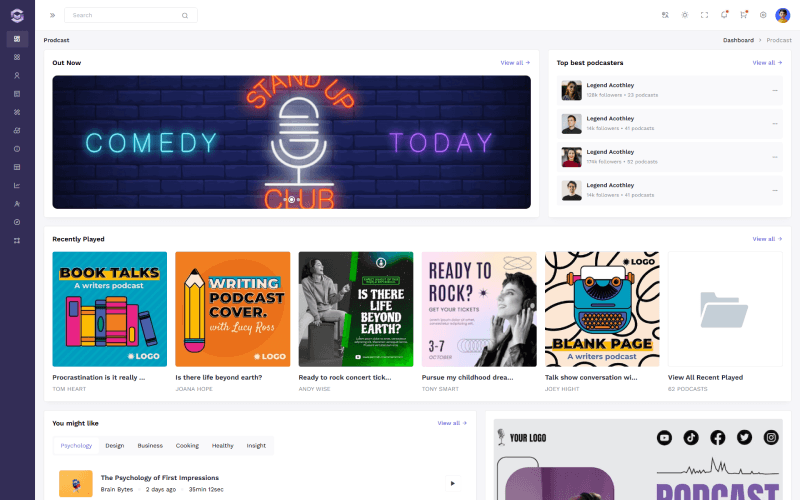The height and width of the screenshot is (500, 800).
Task: Toggle light/dark mode sun icon
Action: point(685,15)
